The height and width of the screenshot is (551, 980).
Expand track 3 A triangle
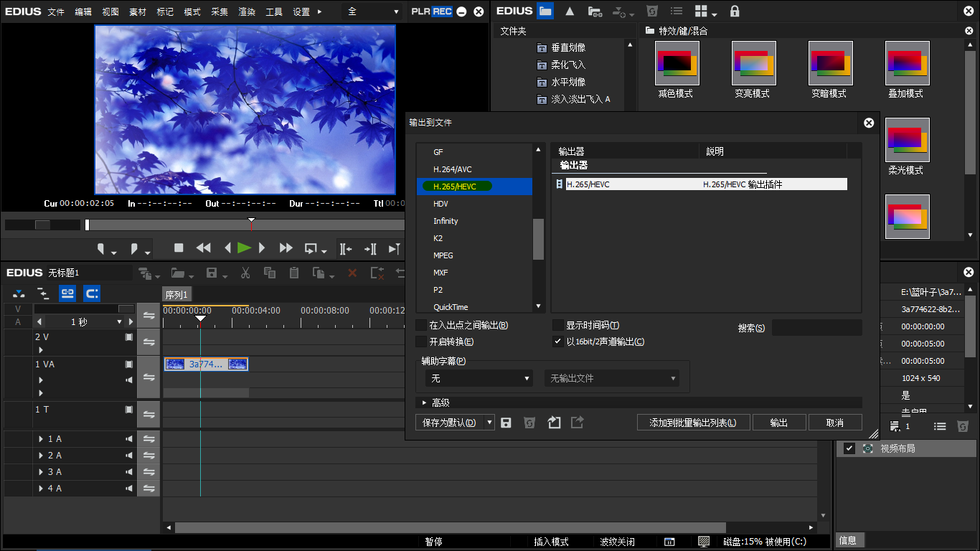[x=41, y=472]
